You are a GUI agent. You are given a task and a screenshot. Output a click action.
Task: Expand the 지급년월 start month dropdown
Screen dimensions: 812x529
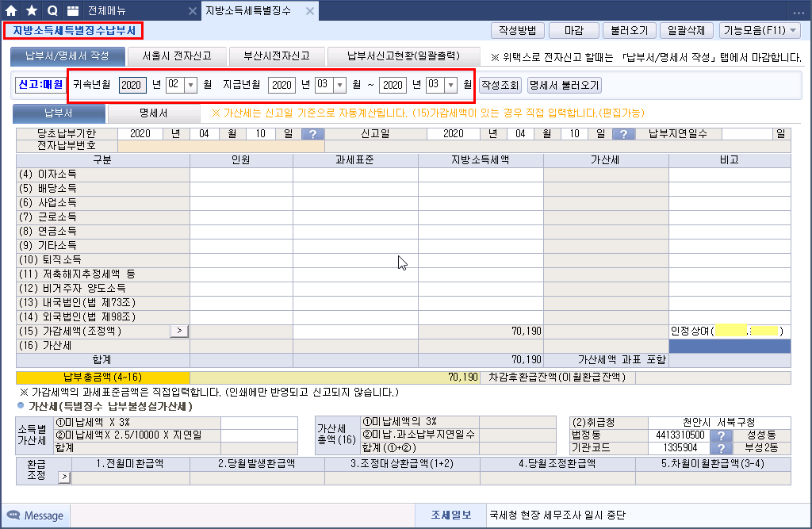tap(339, 85)
